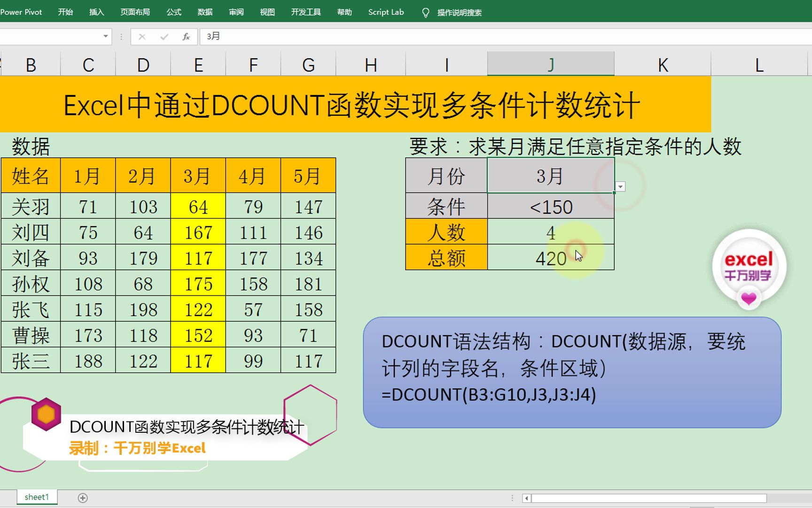Open the 视图 ribbon tab

click(267, 12)
